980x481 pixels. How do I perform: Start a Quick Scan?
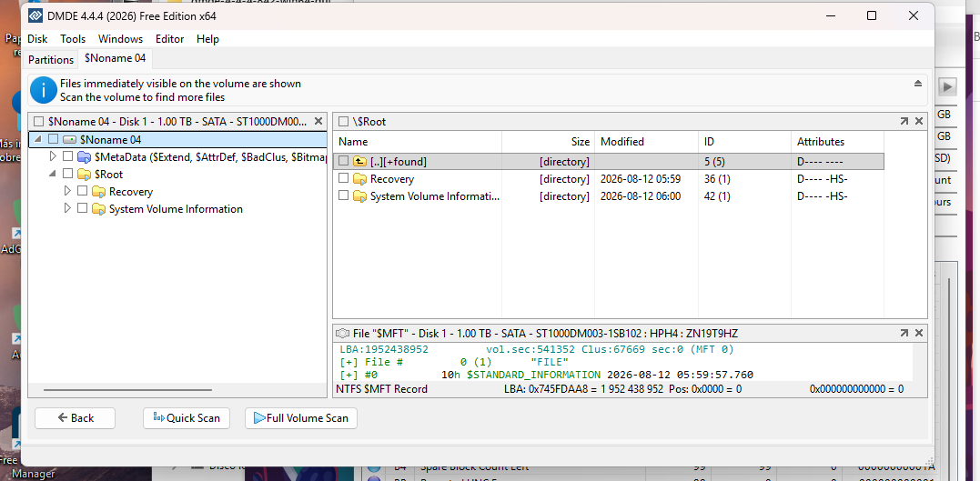[x=187, y=418]
